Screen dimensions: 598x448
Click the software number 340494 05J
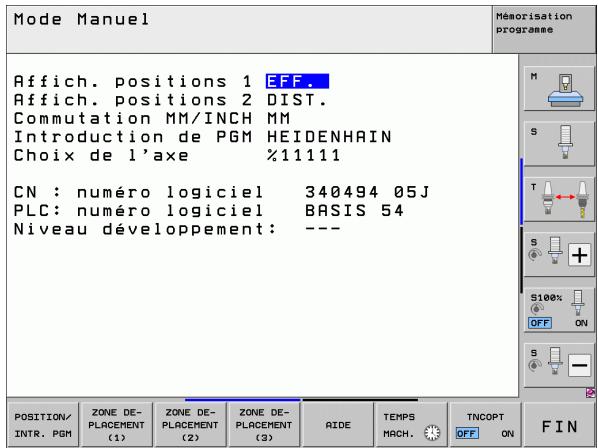click(367, 192)
